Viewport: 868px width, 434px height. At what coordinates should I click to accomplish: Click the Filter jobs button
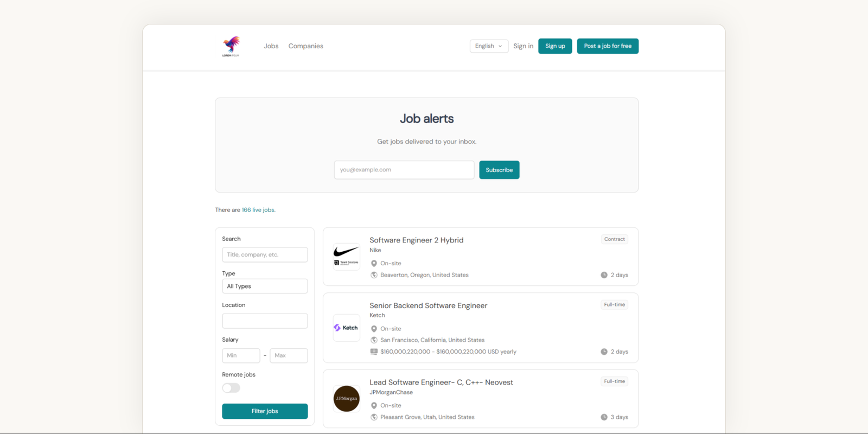pos(265,411)
